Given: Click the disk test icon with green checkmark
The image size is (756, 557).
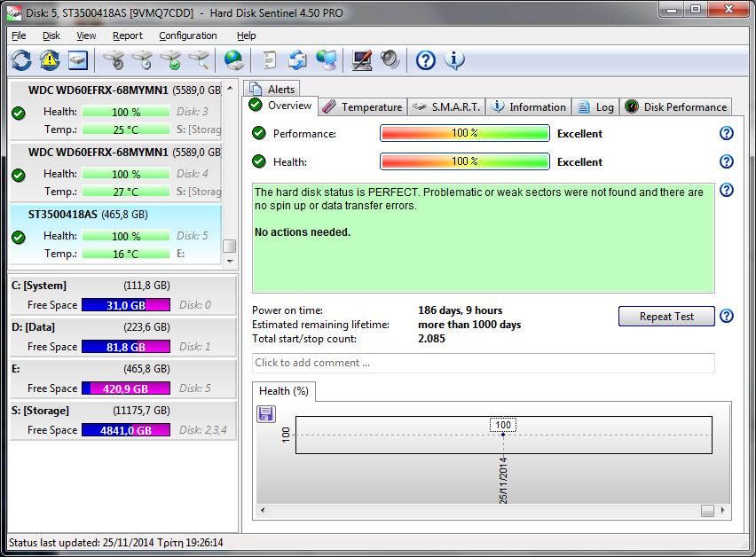Looking at the screenshot, I should click(x=171, y=60).
